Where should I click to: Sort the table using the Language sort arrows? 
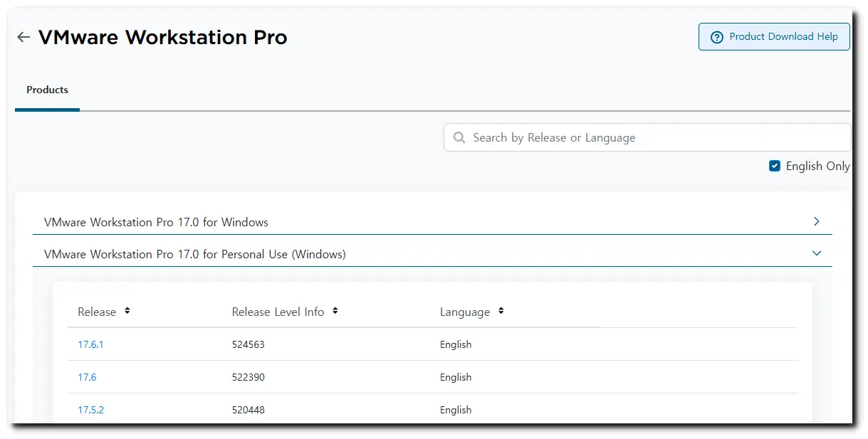pos(500,311)
